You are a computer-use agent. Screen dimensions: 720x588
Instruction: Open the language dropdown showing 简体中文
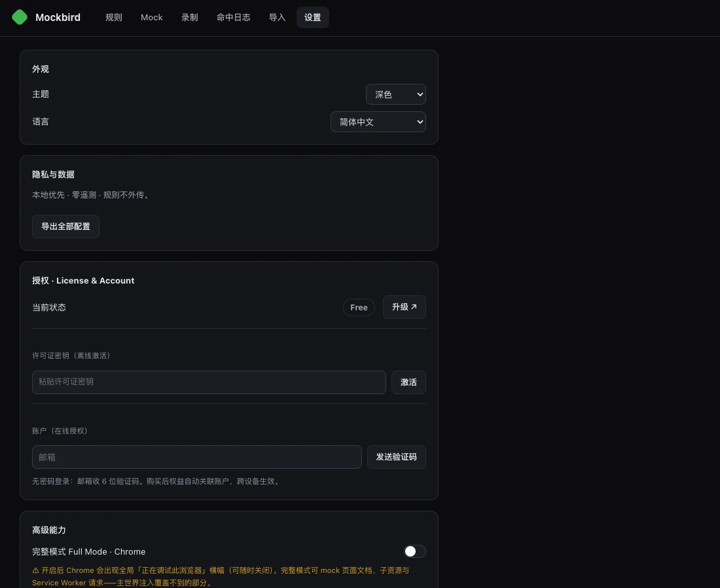378,122
